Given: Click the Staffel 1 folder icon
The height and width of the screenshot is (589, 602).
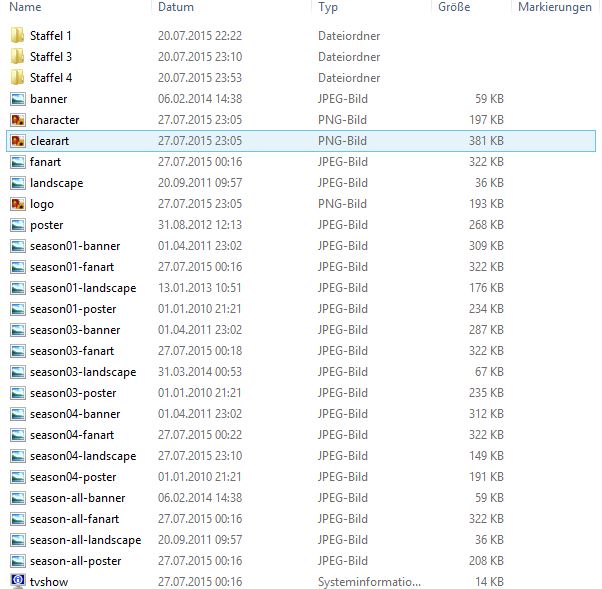Looking at the screenshot, I should [x=18, y=36].
